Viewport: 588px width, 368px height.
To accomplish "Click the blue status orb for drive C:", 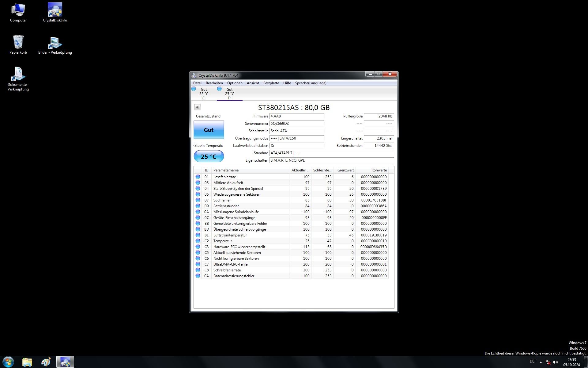I will click(194, 89).
